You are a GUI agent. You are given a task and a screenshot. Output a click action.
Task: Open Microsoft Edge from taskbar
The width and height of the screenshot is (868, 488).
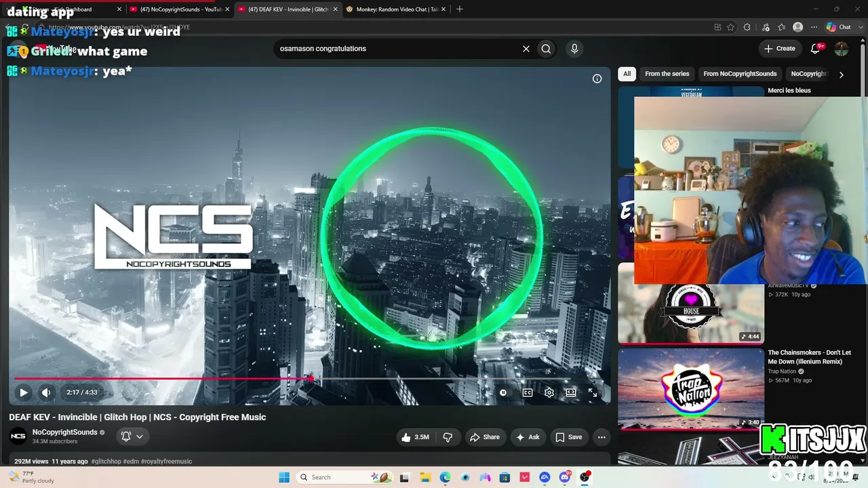click(445, 477)
